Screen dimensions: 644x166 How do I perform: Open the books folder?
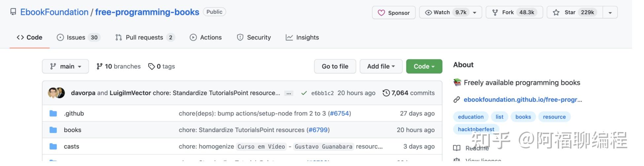pos(73,130)
